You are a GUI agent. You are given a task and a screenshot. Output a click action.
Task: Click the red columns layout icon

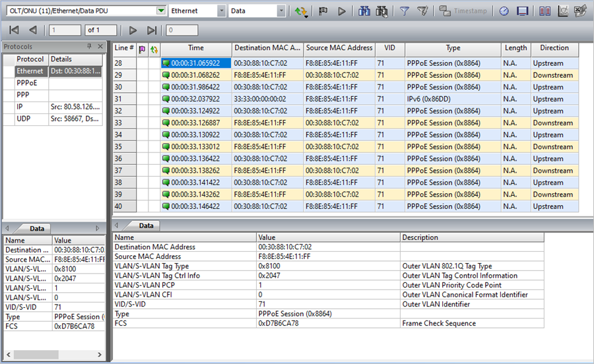(544, 11)
